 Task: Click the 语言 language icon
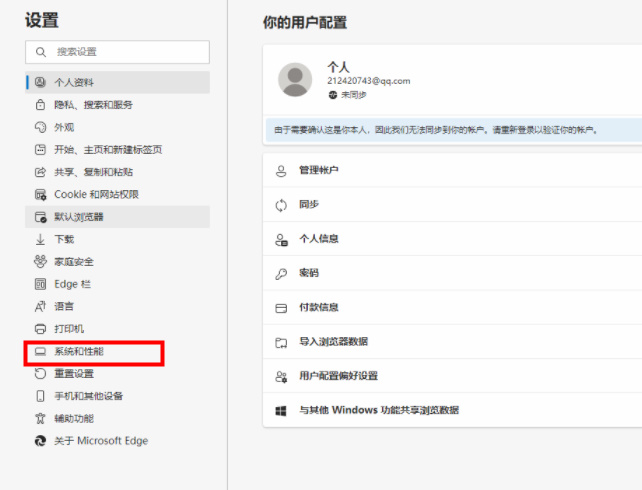(40, 306)
